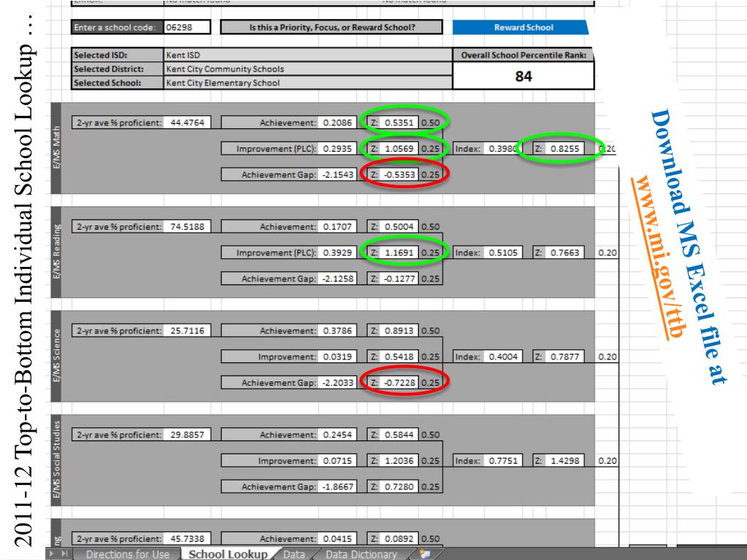The height and width of the screenshot is (560, 747).
Task: Select Math Achievement Gap value -2.1543
Action: coord(337,175)
